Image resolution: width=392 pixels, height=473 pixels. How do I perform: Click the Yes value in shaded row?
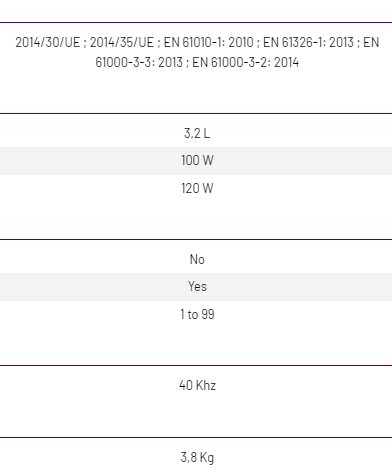pos(197,286)
